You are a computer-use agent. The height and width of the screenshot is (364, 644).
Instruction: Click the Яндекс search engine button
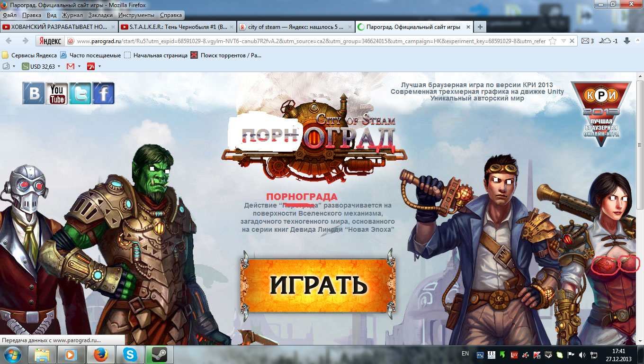(x=50, y=41)
